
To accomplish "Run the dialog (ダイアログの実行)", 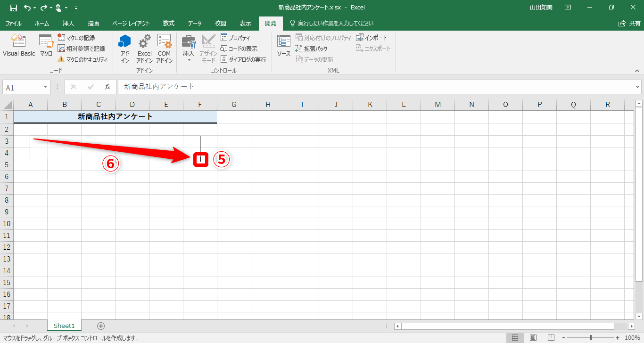I will tap(243, 59).
